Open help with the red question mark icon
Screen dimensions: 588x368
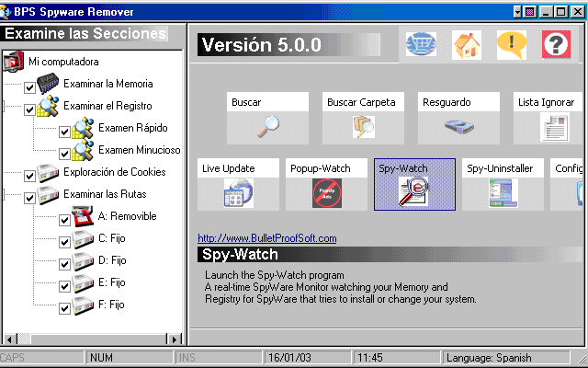tap(556, 45)
